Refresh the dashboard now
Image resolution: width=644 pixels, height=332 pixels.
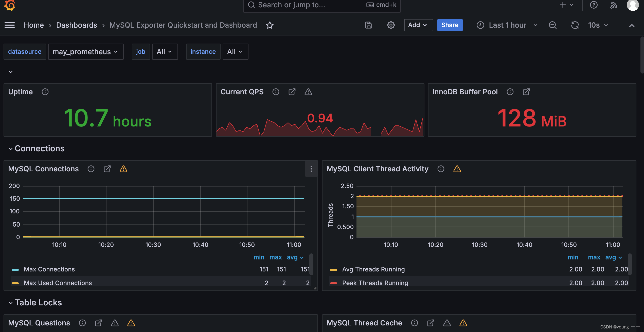pos(575,25)
